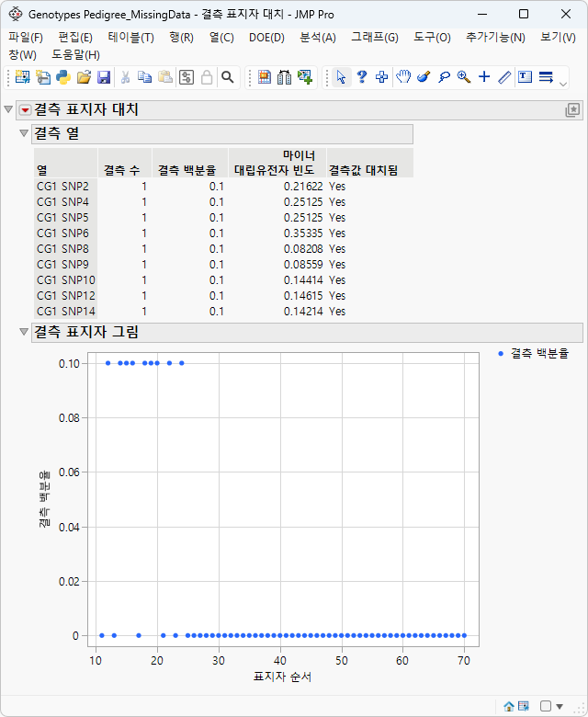Click the New Script toolbar icon
The width and height of the screenshot is (588, 717).
[x=43, y=77]
